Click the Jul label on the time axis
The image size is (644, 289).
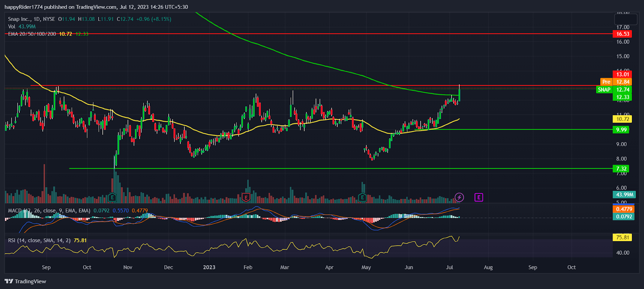pyautogui.click(x=450, y=267)
